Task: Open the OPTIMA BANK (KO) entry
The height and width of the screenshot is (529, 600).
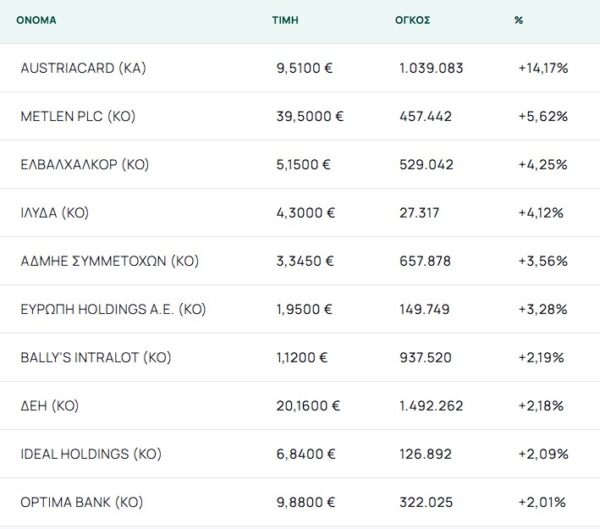Action: click(x=82, y=502)
